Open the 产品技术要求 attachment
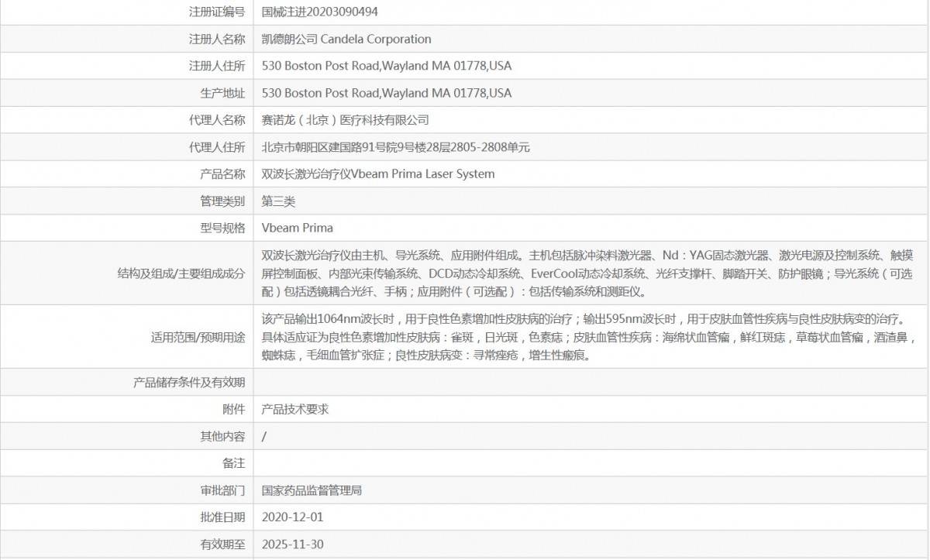The width and height of the screenshot is (930, 560). coord(295,409)
